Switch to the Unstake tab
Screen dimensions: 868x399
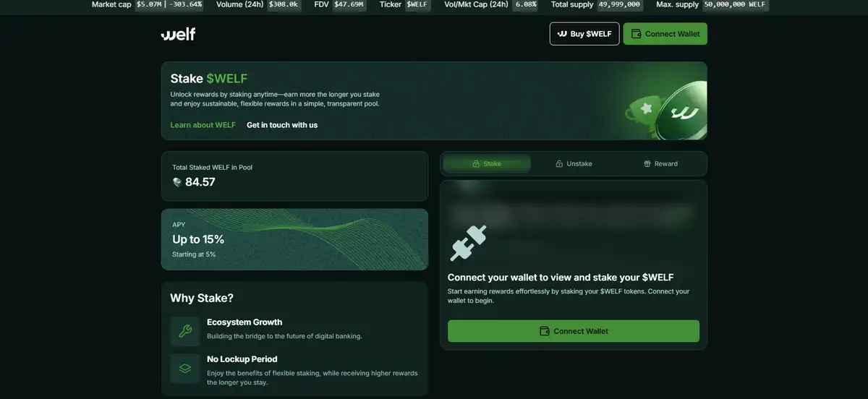coord(574,164)
